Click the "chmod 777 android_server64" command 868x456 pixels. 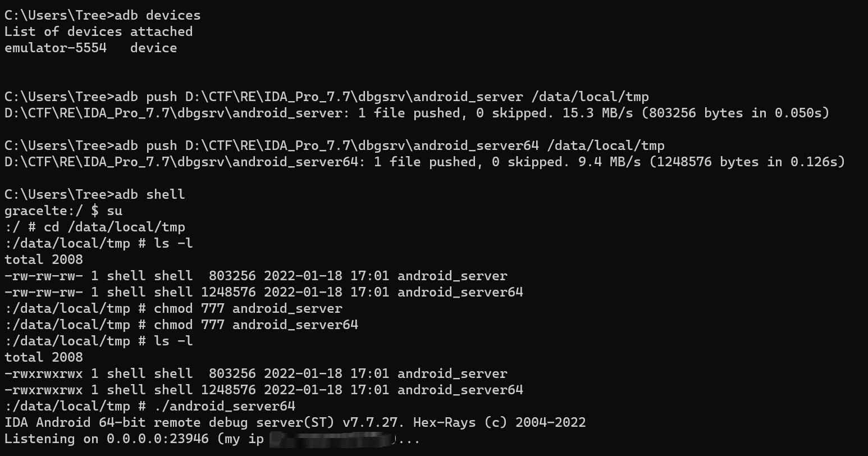(255, 325)
